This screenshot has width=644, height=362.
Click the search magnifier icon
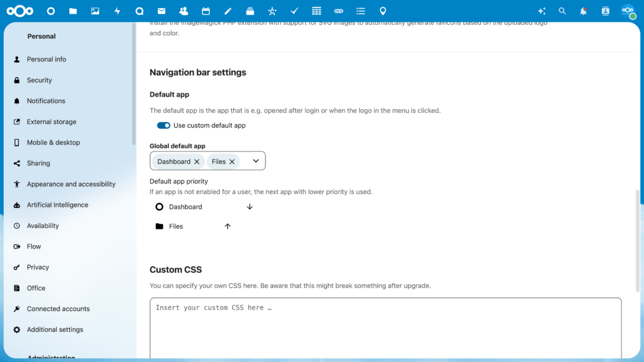pyautogui.click(x=562, y=11)
